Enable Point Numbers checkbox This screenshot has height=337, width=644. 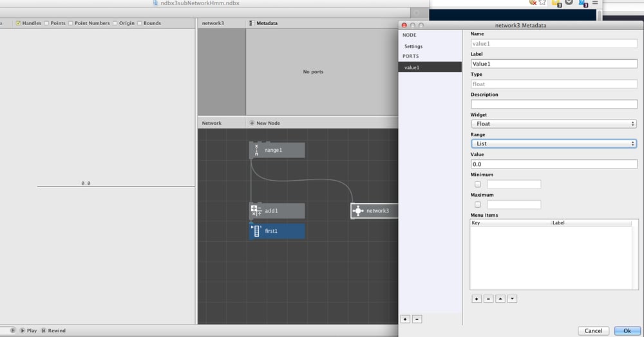[71, 23]
